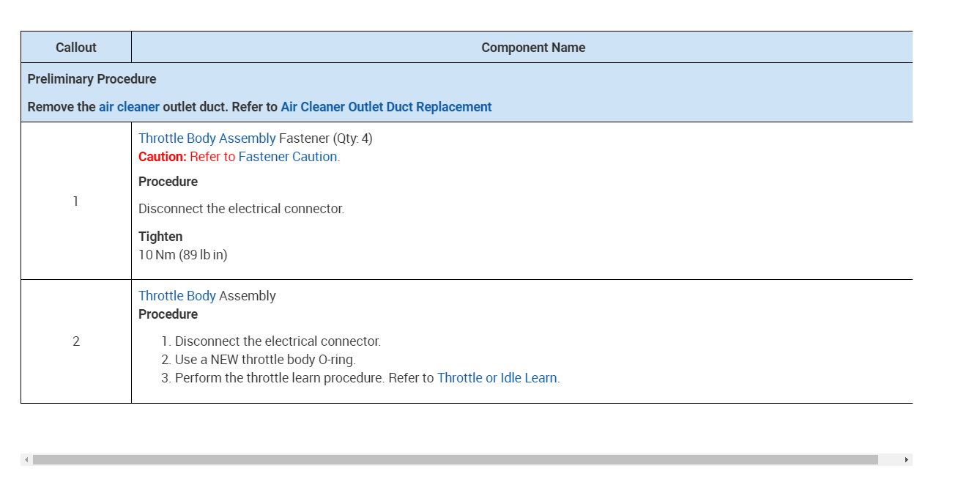
Task: Click the Preliminary Procedure heading
Action: pos(92,79)
